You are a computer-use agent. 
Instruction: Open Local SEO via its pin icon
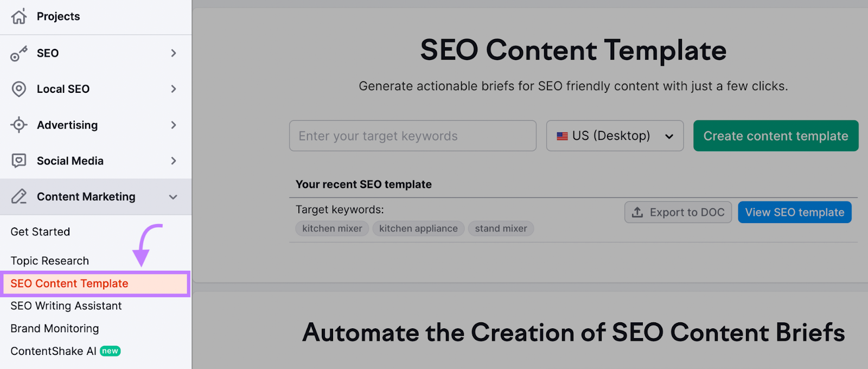19,88
